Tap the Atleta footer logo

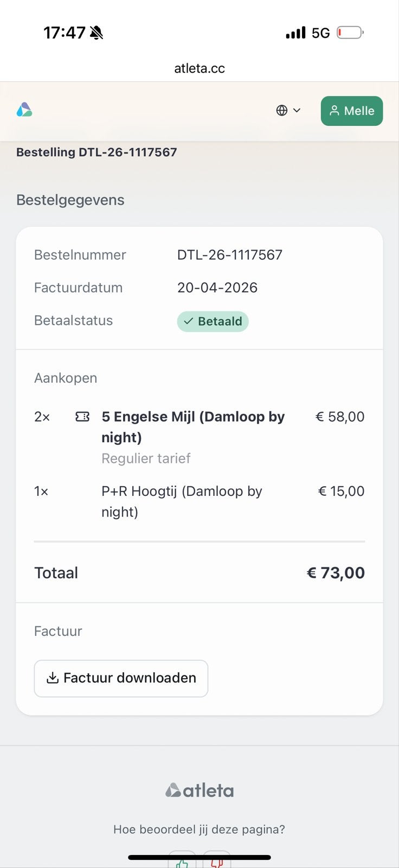[200, 790]
